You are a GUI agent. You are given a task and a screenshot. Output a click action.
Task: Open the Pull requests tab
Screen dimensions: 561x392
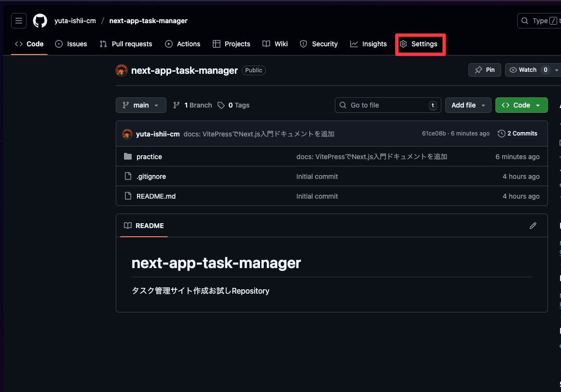(x=126, y=44)
